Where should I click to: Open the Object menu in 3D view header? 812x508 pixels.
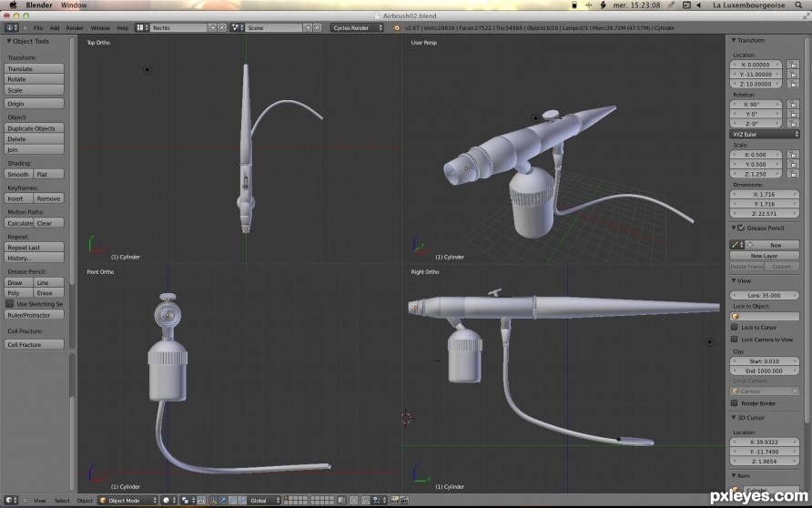pos(85,500)
